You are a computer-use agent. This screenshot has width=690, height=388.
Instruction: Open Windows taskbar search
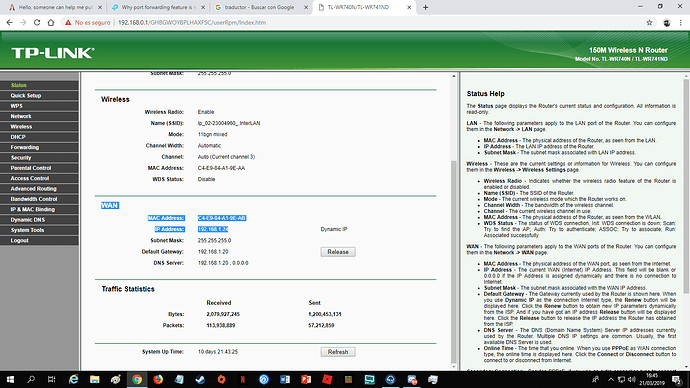click(x=31, y=379)
